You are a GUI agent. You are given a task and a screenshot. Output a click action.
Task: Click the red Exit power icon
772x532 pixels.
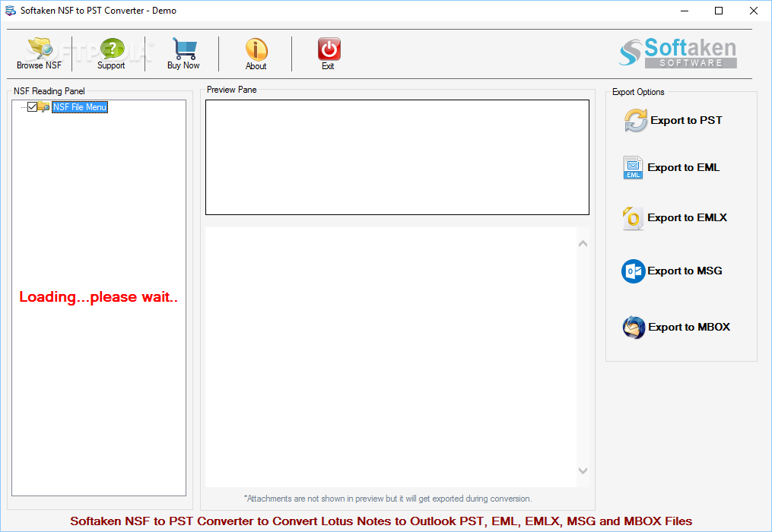(329, 49)
